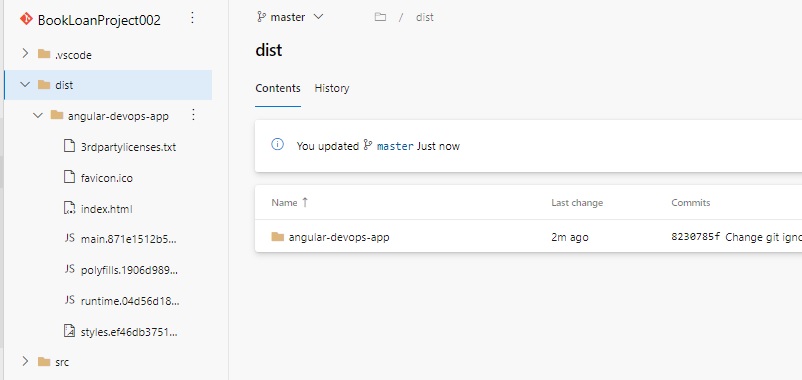Click the dist breadcrumb link
Image resolution: width=802 pixels, height=380 pixels.
tap(425, 17)
